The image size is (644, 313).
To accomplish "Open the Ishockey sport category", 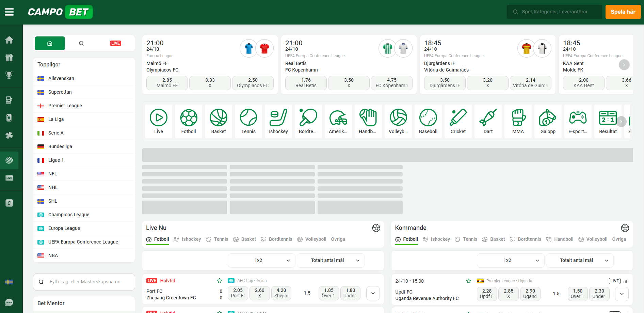I will tap(278, 121).
